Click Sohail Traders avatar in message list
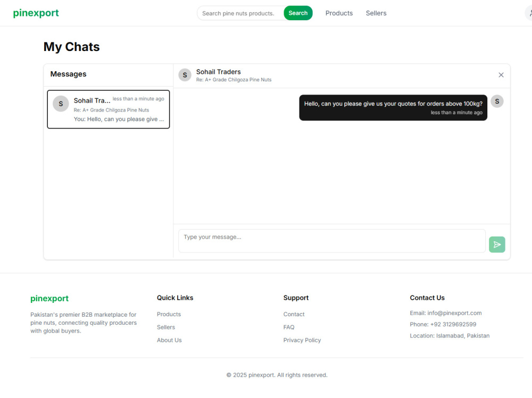 [61, 104]
